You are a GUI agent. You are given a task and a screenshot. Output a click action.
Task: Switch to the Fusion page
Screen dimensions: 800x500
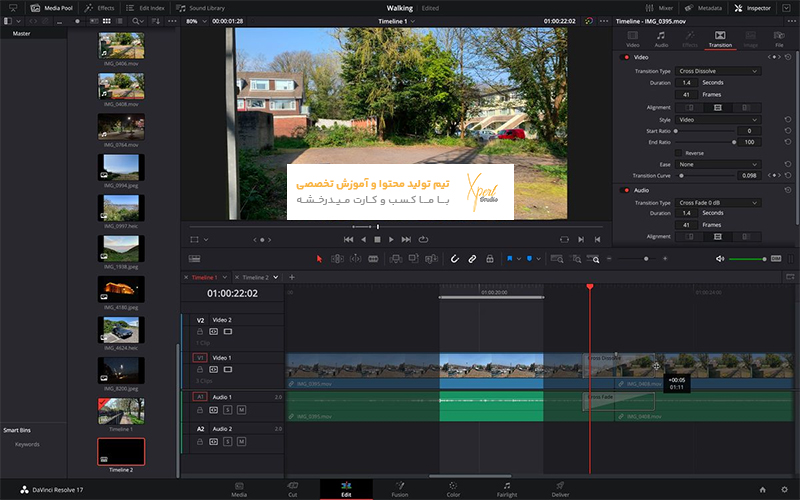399,489
